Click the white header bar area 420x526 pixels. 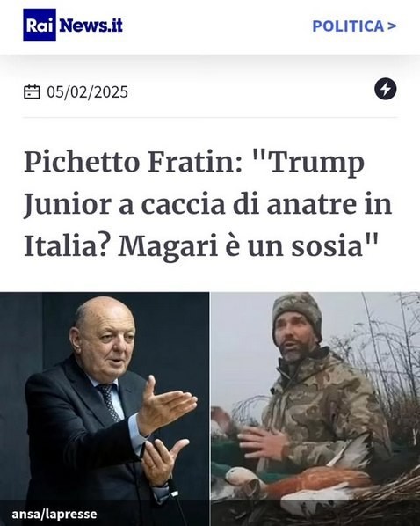click(210, 27)
